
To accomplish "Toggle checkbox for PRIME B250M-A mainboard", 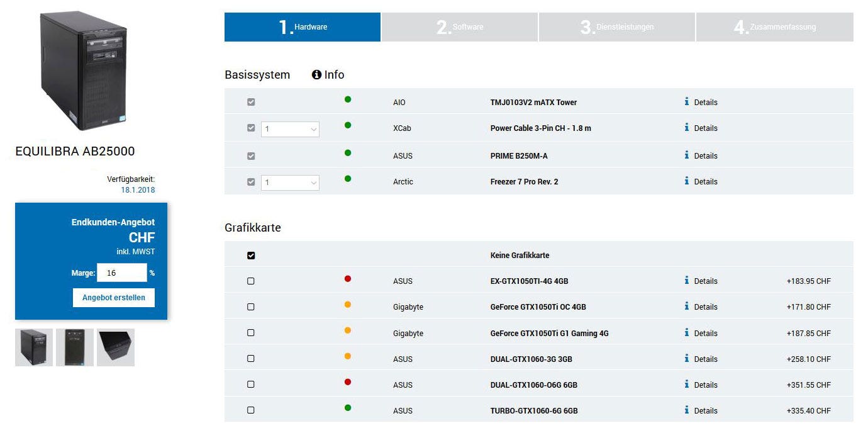I will coord(251,155).
